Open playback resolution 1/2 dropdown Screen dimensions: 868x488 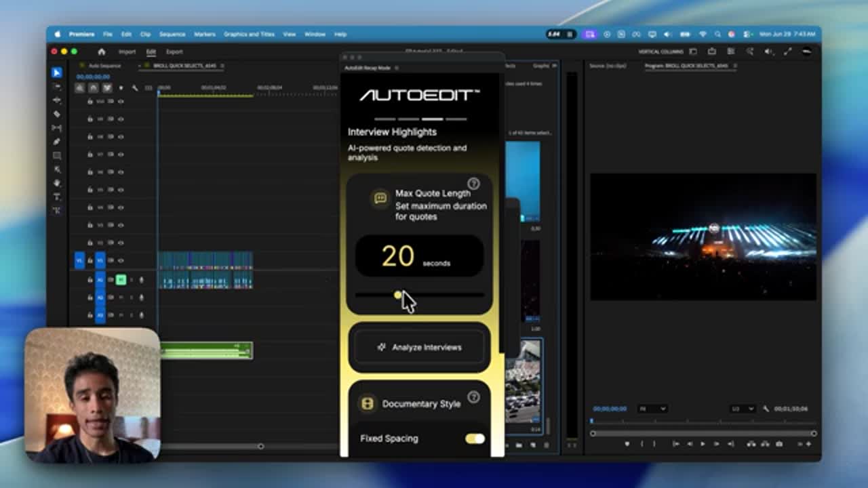(x=742, y=409)
